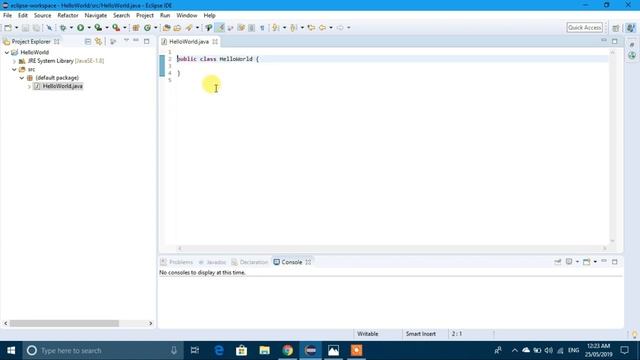This screenshot has height=360, width=640.
Task: Open File Explorer from the taskbar
Action: [x=264, y=351]
